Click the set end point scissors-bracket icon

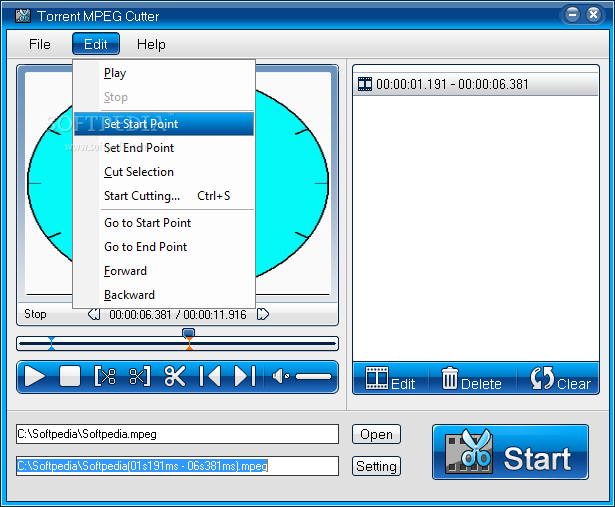click(x=140, y=376)
